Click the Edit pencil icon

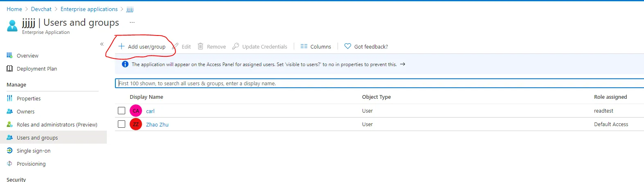(x=176, y=47)
